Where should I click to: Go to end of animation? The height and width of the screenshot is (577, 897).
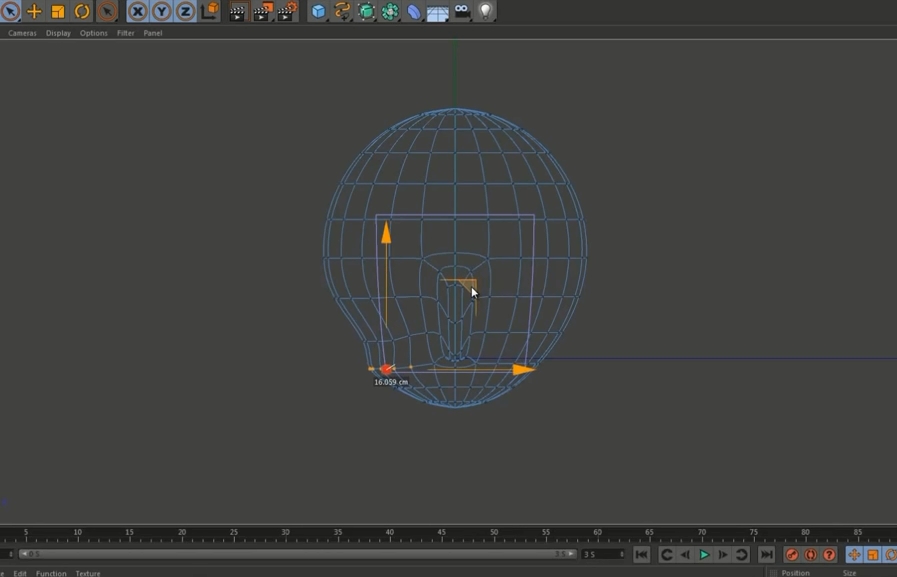point(767,554)
